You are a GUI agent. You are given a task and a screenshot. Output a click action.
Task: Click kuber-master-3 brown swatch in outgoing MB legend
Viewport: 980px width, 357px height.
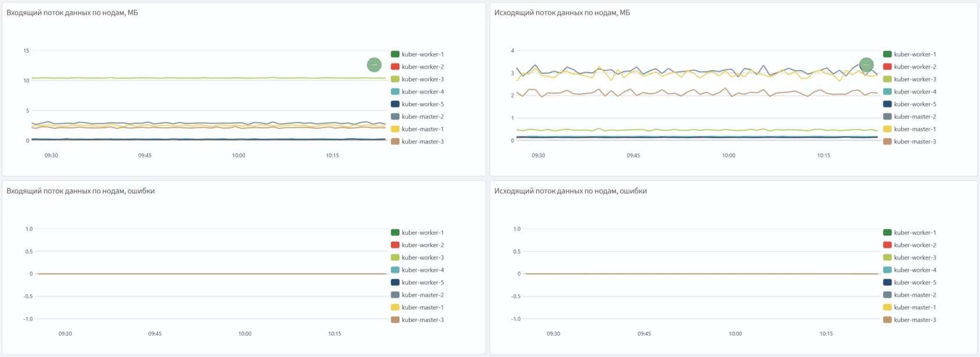pos(887,142)
